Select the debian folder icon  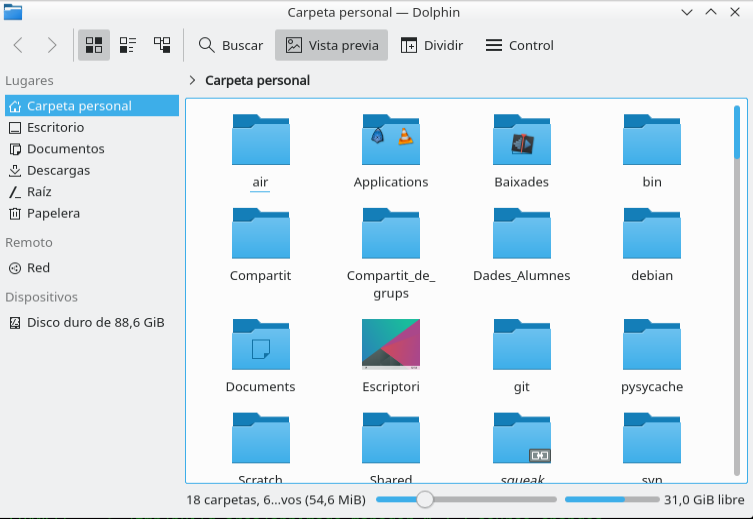[652, 233]
